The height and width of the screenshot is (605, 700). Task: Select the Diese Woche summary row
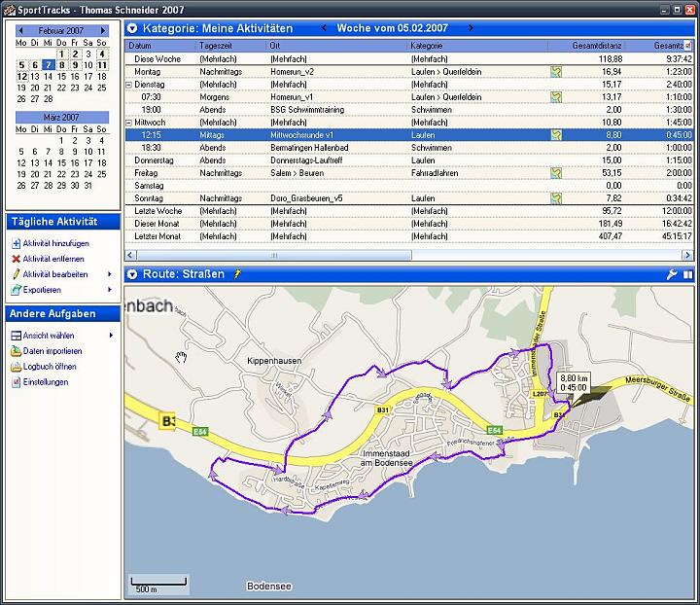tap(409, 59)
